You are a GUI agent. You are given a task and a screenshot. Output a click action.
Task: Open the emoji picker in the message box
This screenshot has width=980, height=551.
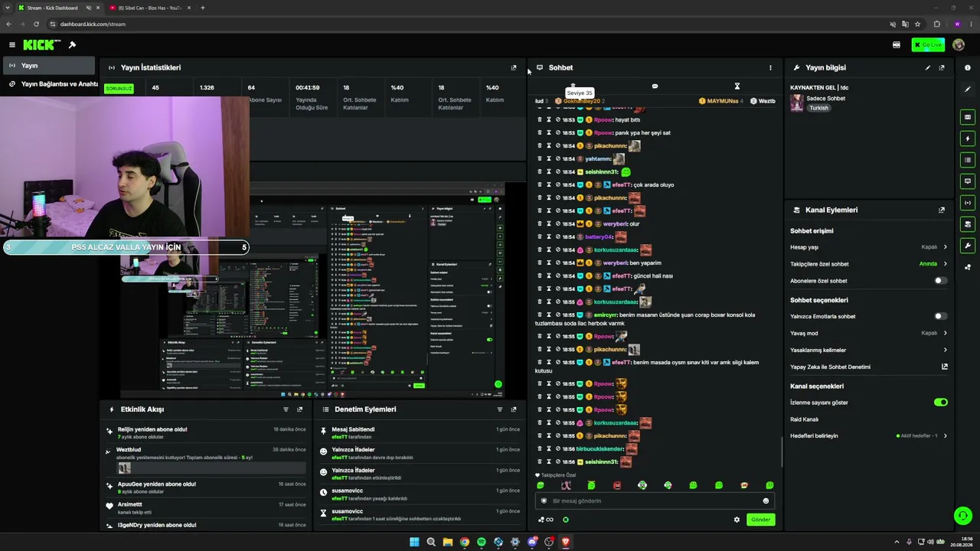coord(766,501)
